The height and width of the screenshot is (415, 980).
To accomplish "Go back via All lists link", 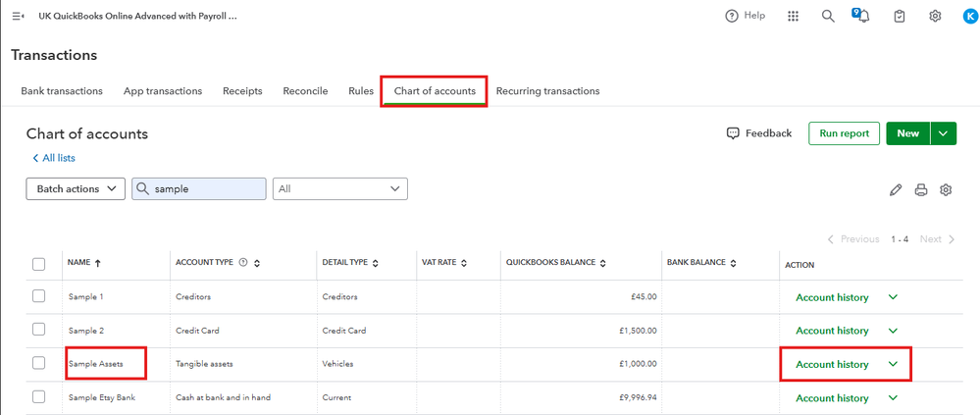I will pyautogui.click(x=54, y=158).
